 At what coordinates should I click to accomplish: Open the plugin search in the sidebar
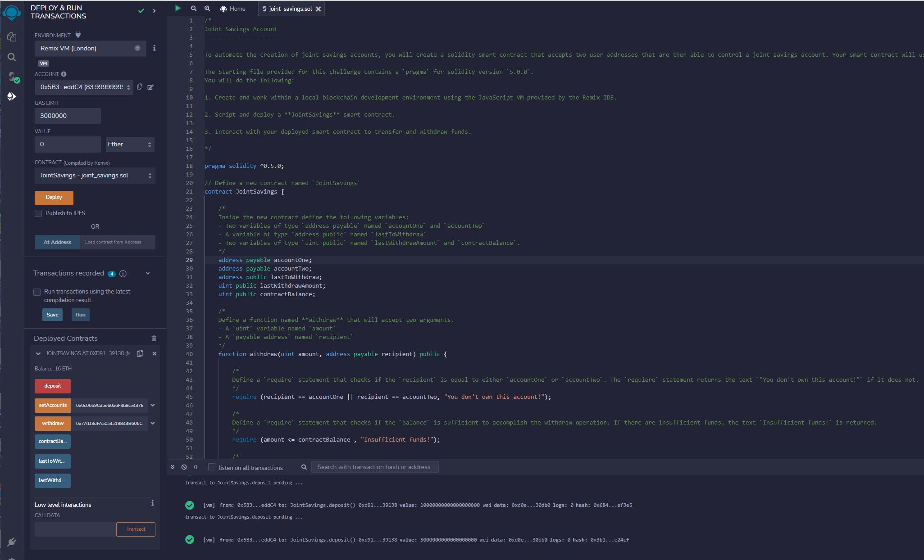[12, 57]
